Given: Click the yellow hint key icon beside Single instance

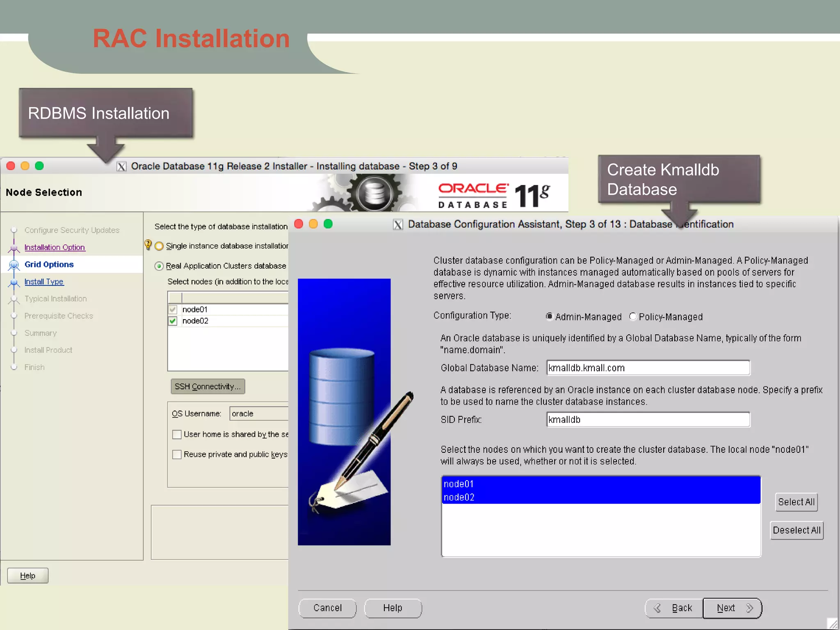Looking at the screenshot, I should point(148,245).
